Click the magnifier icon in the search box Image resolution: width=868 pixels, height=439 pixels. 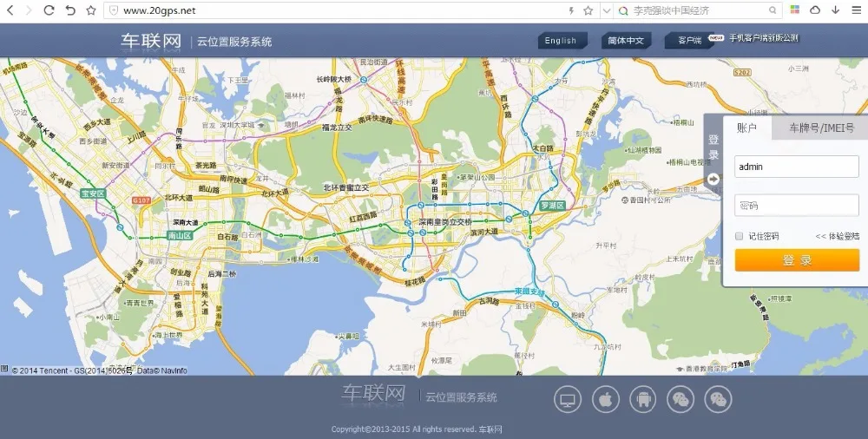click(x=773, y=10)
